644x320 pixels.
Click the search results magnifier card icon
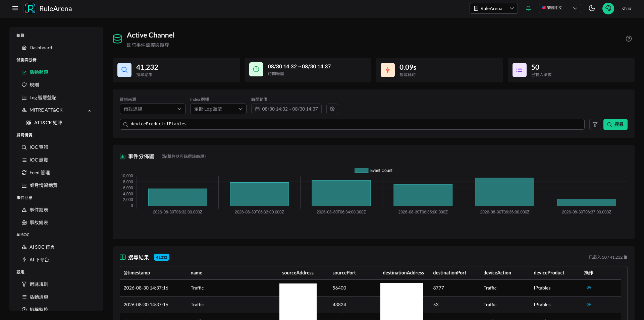(x=124, y=70)
